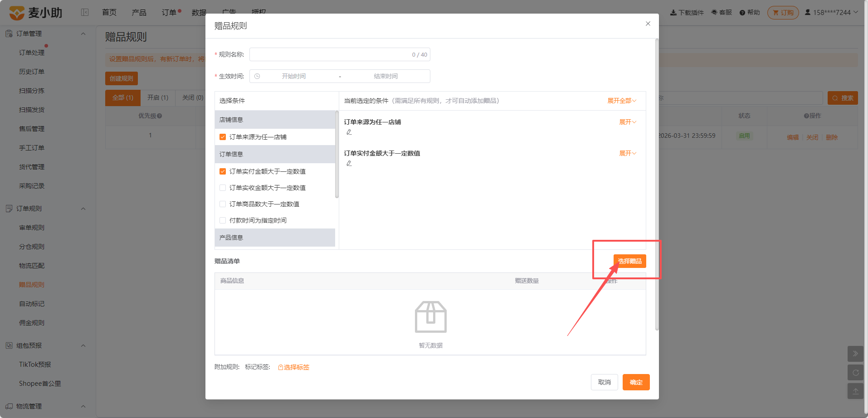Expand the 订单实付金额大于一定数值 condition
The image size is (868, 418).
point(628,153)
